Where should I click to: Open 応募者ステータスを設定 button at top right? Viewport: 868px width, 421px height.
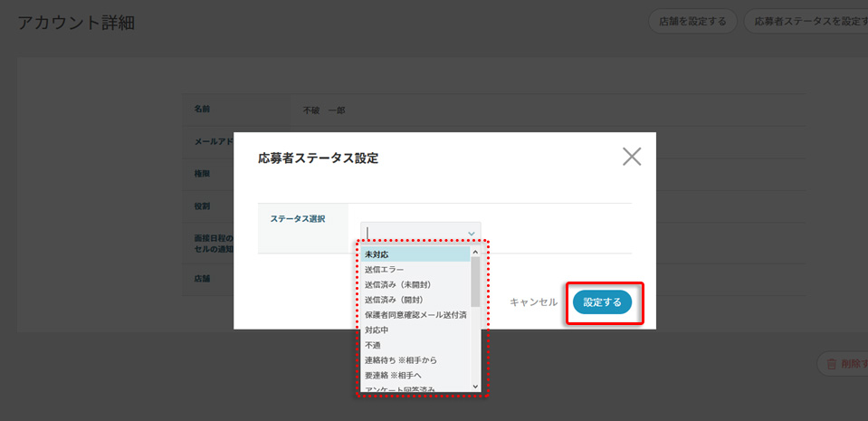pos(806,22)
